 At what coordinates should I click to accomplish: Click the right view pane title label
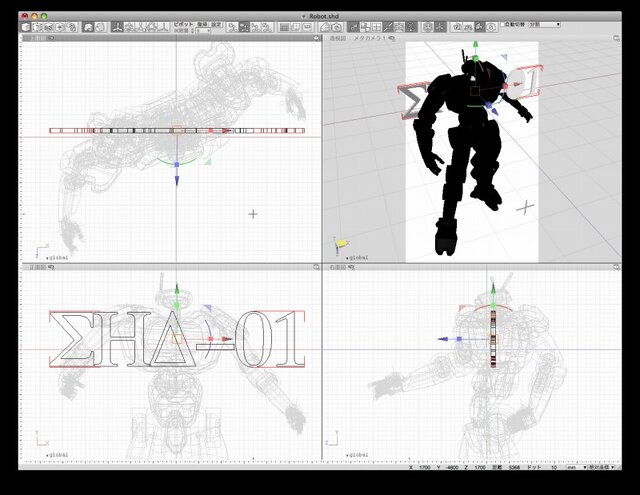338,267
